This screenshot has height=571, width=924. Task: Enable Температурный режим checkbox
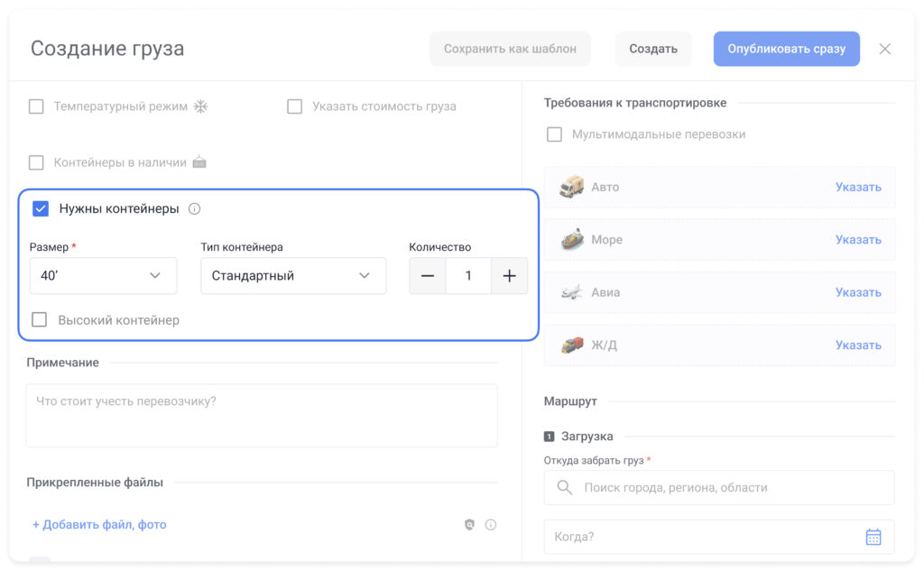[x=36, y=106]
